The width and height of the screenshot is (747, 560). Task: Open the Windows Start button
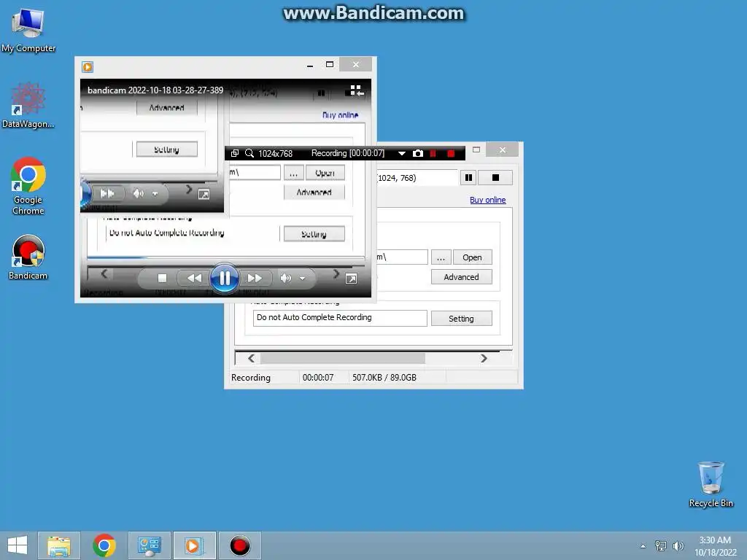pos(18,545)
